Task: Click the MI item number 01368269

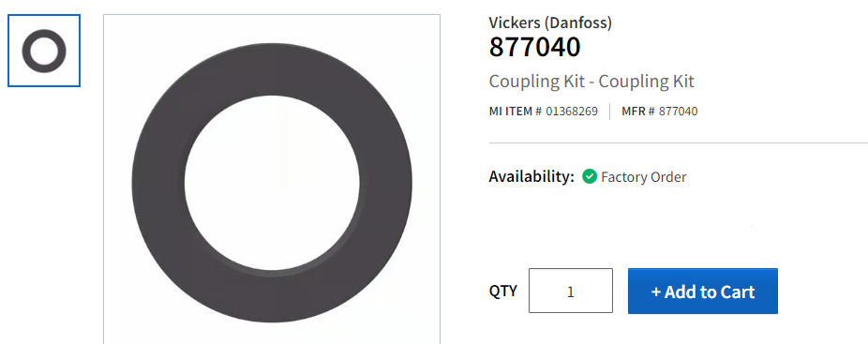Action: pos(572,112)
